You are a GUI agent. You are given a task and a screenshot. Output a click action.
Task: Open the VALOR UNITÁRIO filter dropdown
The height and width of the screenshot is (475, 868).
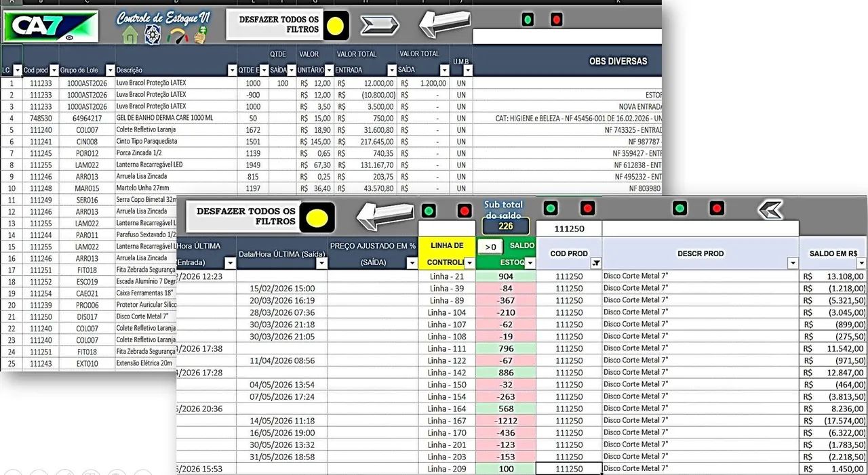pos(329,70)
